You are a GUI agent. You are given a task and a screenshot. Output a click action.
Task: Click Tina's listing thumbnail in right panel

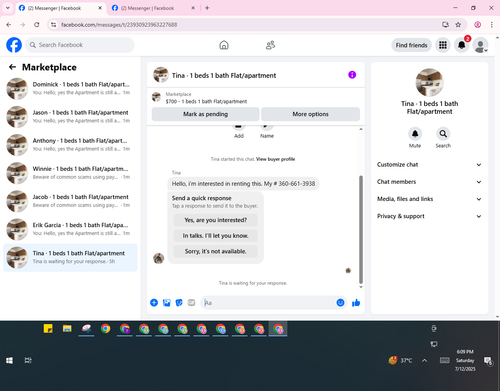429,82
